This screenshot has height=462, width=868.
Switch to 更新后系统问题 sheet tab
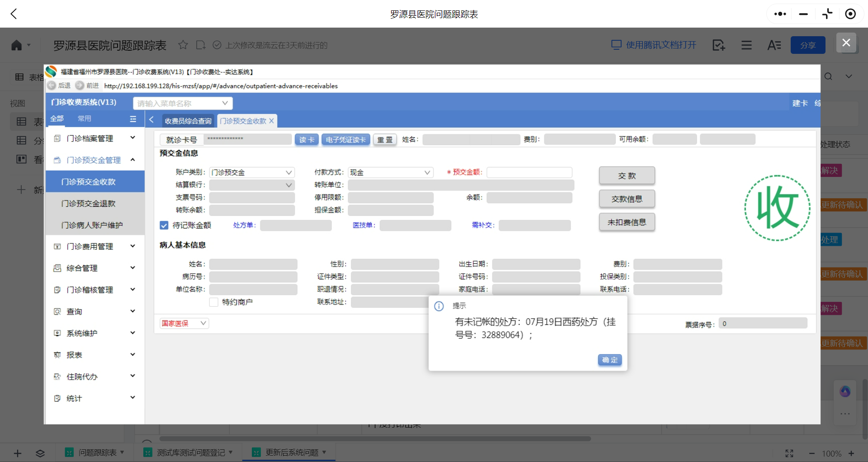[289, 452]
